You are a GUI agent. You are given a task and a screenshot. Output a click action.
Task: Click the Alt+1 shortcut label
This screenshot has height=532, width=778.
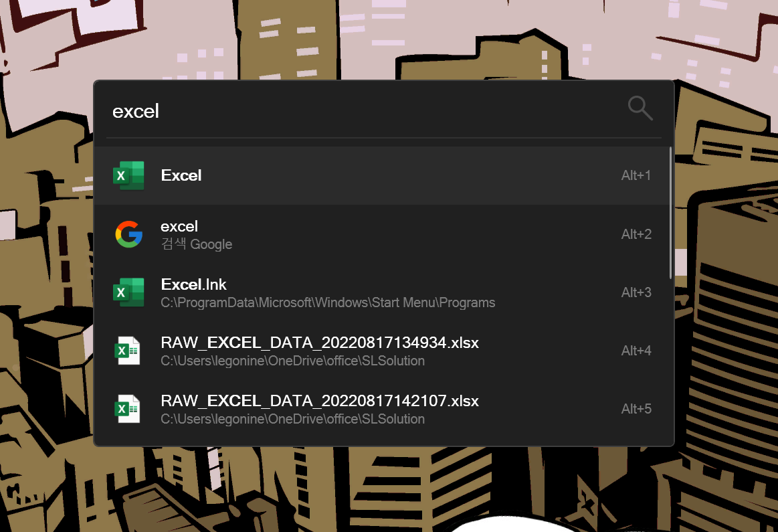636,175
